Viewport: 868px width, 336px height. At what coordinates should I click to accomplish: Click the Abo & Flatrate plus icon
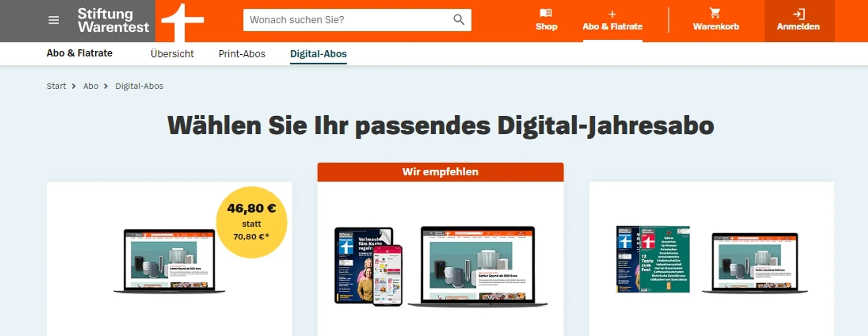(612, 14)
